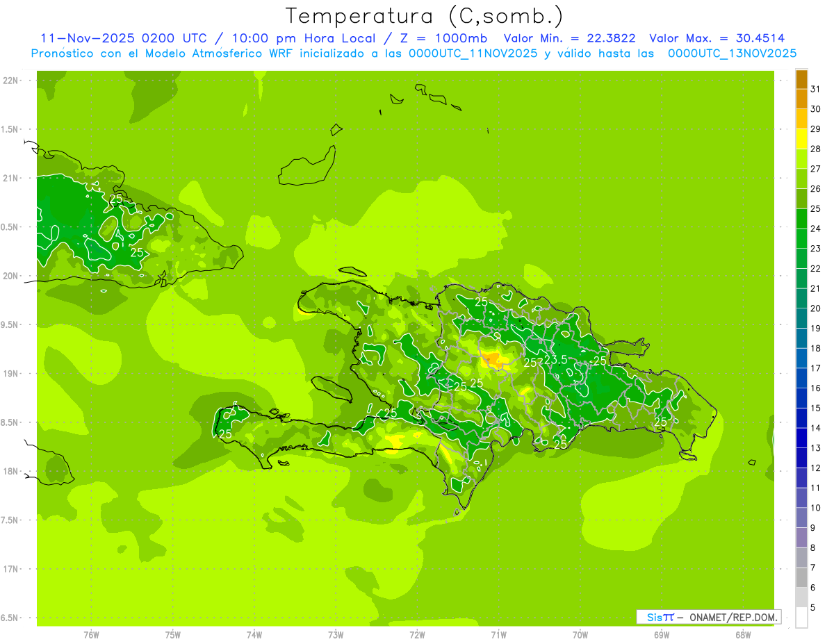Viewport: 834px width, 644px height.
Task: Select the 20N latitude axis label
Action: click(x=11, y=276)
